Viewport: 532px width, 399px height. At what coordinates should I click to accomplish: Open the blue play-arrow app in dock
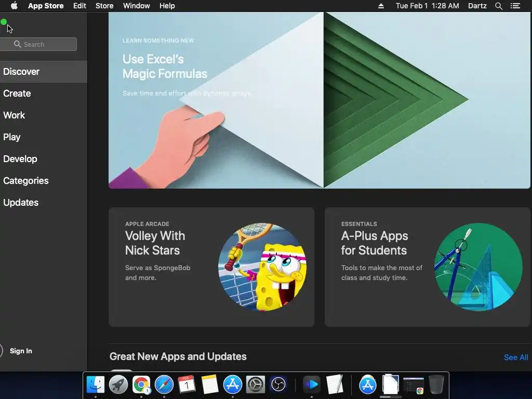pos(311,384)
